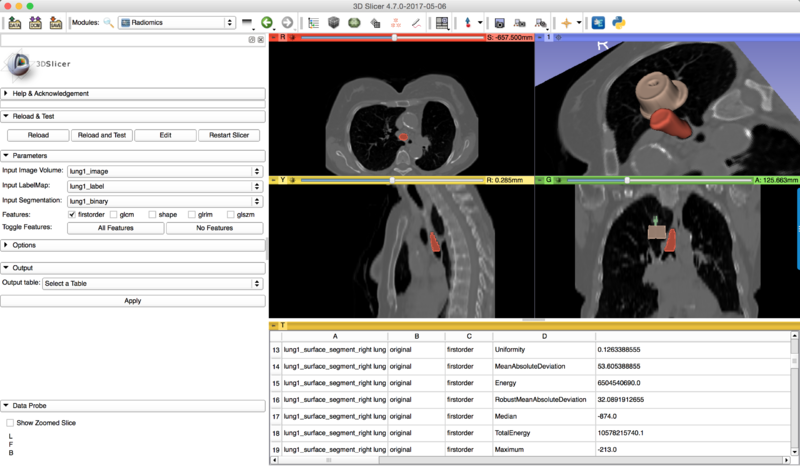
Task: Check Show Zoomed Slice option
Action: tap(11, 423)
